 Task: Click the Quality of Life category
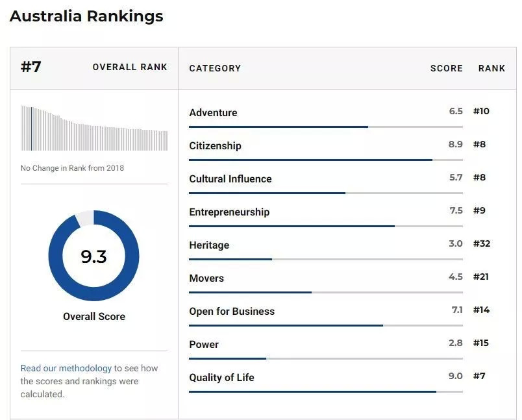click(x=221, y=378)
